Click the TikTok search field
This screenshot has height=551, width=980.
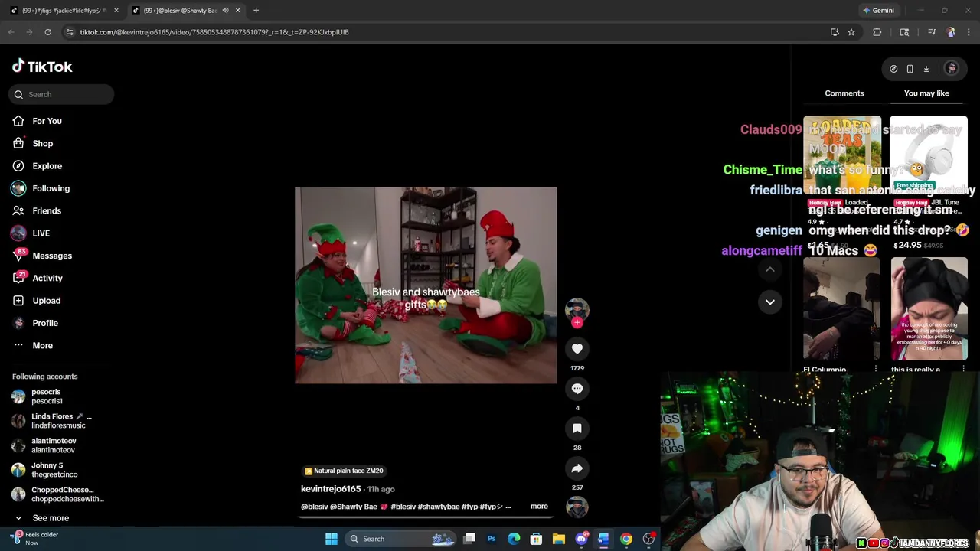tap(61, 94)
